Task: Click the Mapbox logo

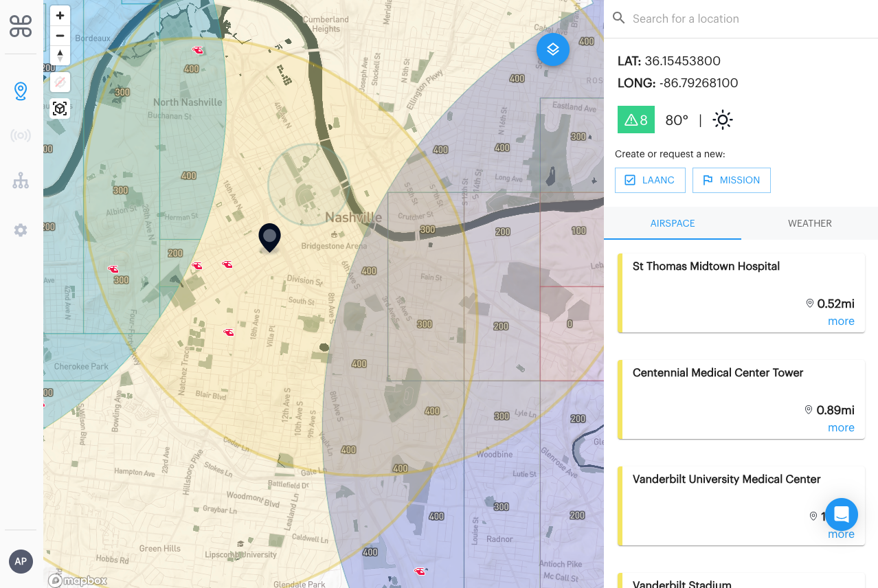Action: pyautogui.click(x=78, y=580)
